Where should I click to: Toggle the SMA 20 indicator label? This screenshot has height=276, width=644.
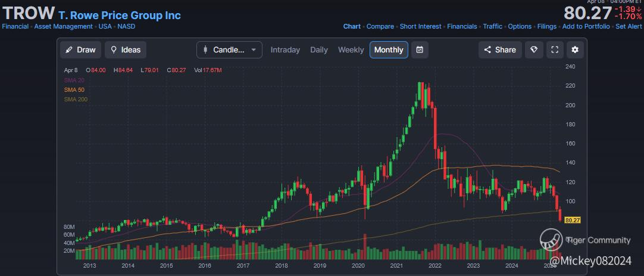point(74,80)
